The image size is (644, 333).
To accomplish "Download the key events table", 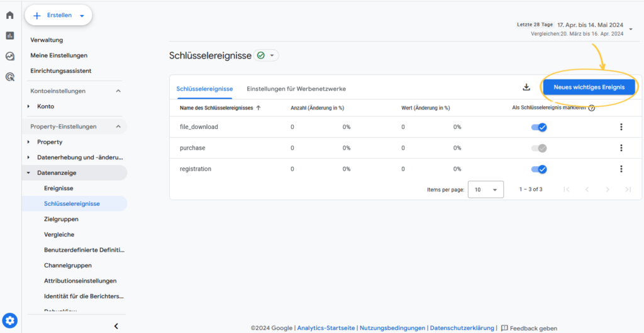I will 526,87.
